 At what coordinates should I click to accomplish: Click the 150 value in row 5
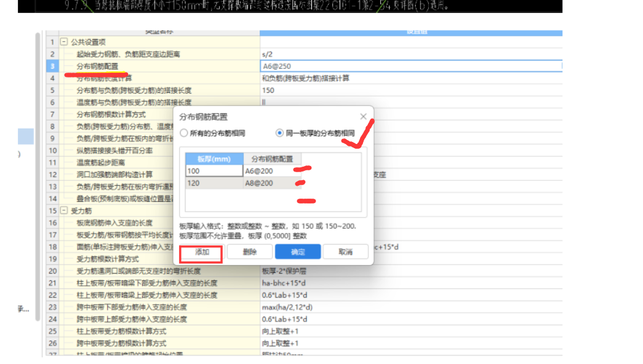[x=411, y=90]
